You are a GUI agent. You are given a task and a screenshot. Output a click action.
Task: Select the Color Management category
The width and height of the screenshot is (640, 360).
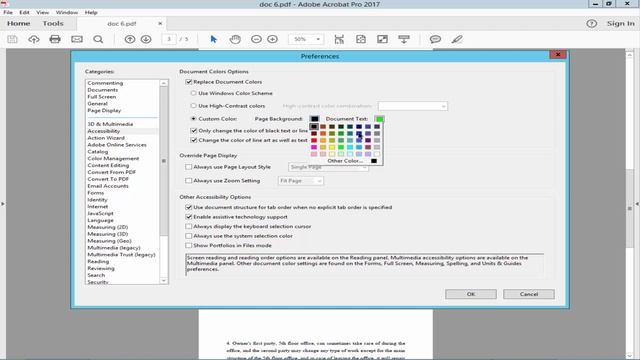[113, 158]
